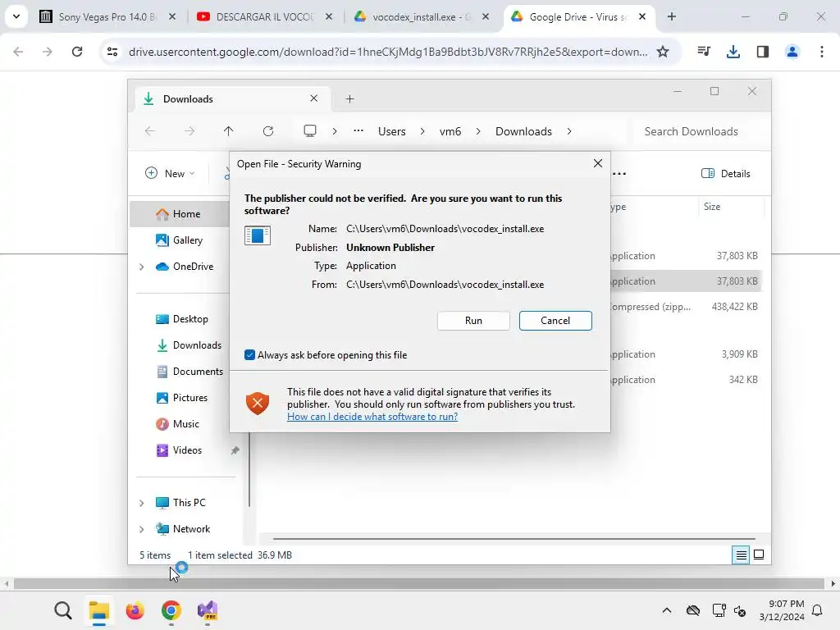Open Chrome profile avatar

coord(792,52)
